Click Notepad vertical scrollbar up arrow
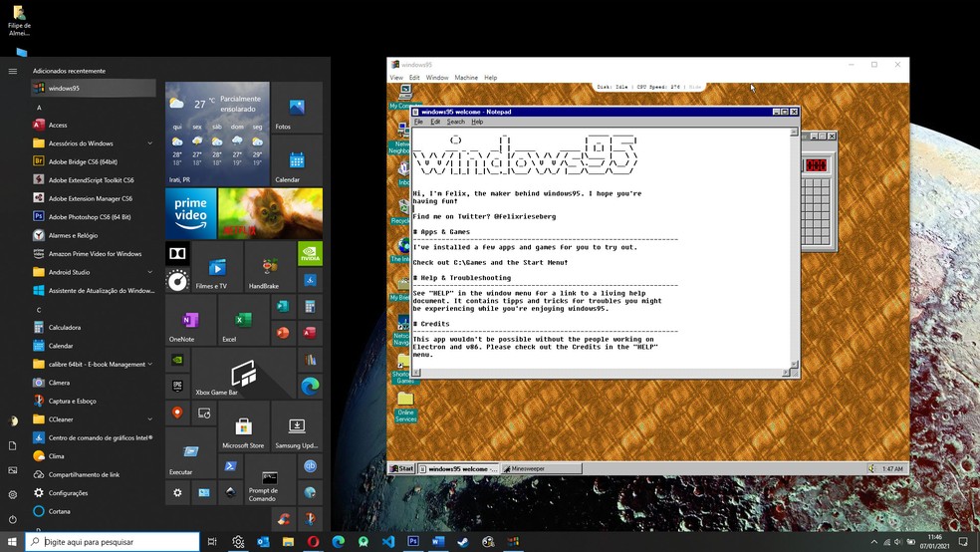 pyautogui.click(x=795, y=133)
